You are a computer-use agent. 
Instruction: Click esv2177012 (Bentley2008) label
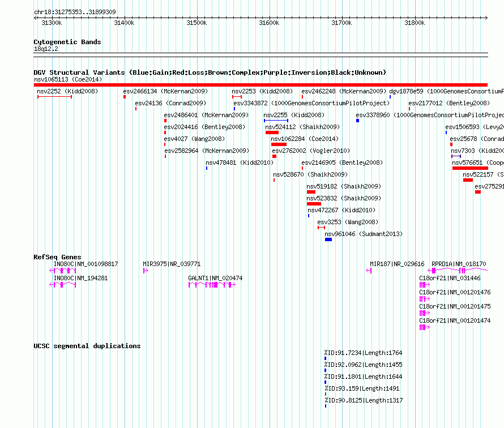pos(449,103)
